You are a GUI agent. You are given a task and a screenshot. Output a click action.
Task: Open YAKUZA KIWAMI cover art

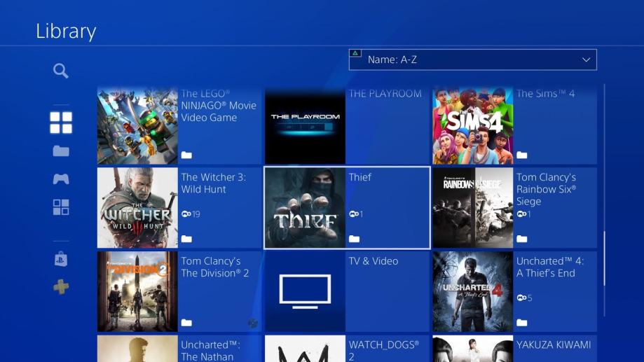473,349
